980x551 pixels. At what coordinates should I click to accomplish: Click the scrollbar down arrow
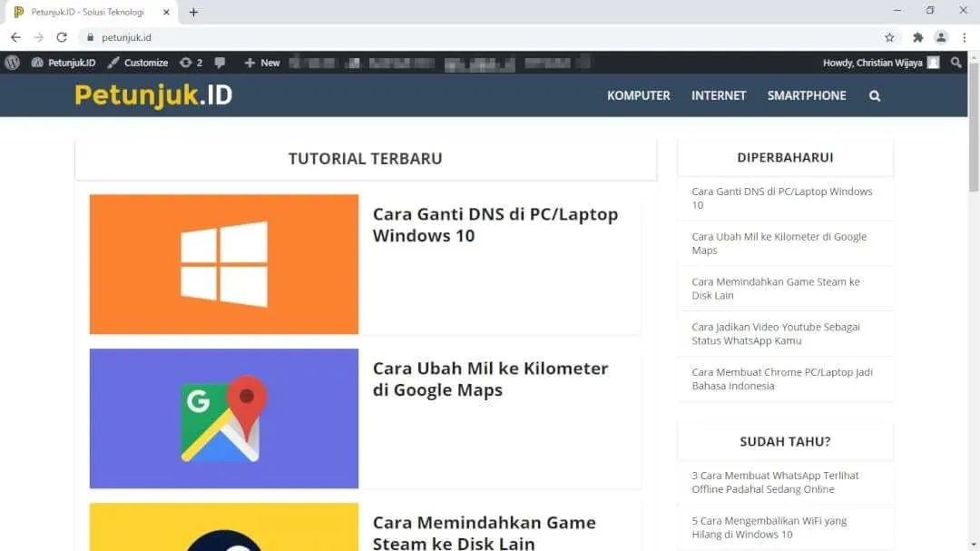pos(974,545)
